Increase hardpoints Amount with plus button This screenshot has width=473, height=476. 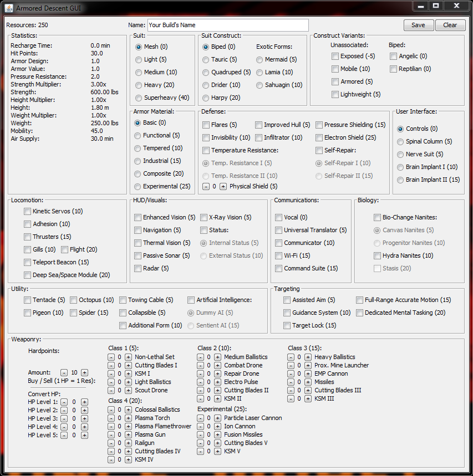[84, 372]
